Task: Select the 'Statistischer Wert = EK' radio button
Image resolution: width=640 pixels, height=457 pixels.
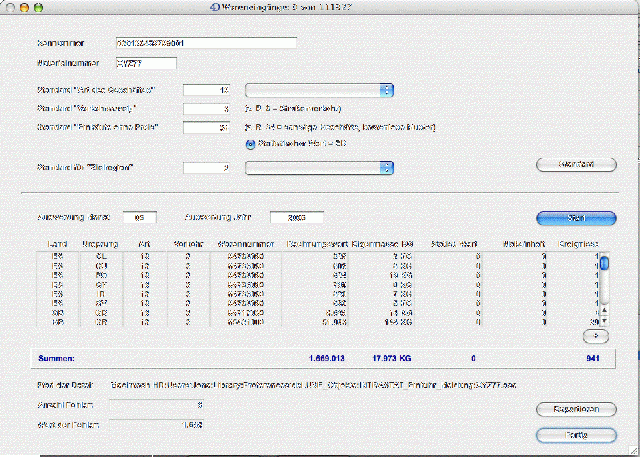Action: click(250, 144)
